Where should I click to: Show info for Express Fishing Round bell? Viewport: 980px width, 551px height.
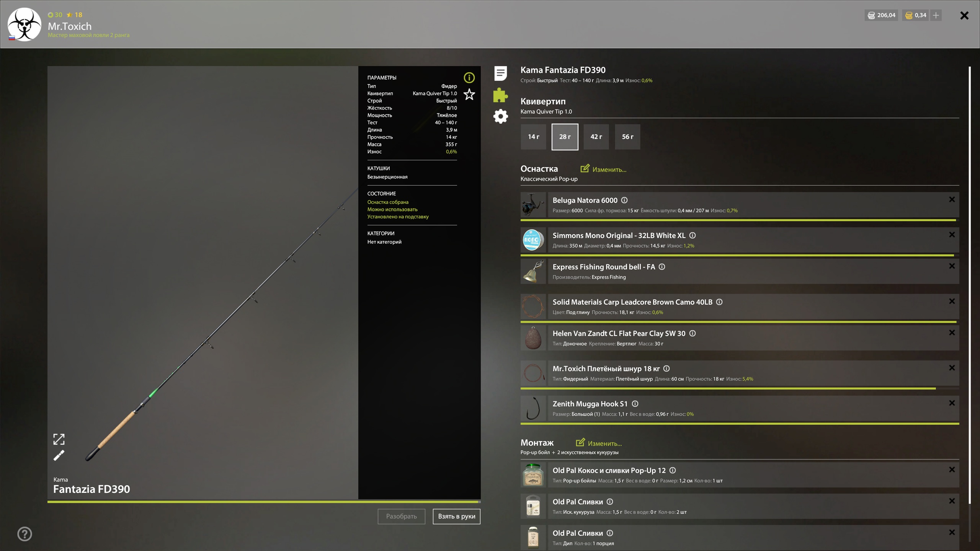point(662,267)
